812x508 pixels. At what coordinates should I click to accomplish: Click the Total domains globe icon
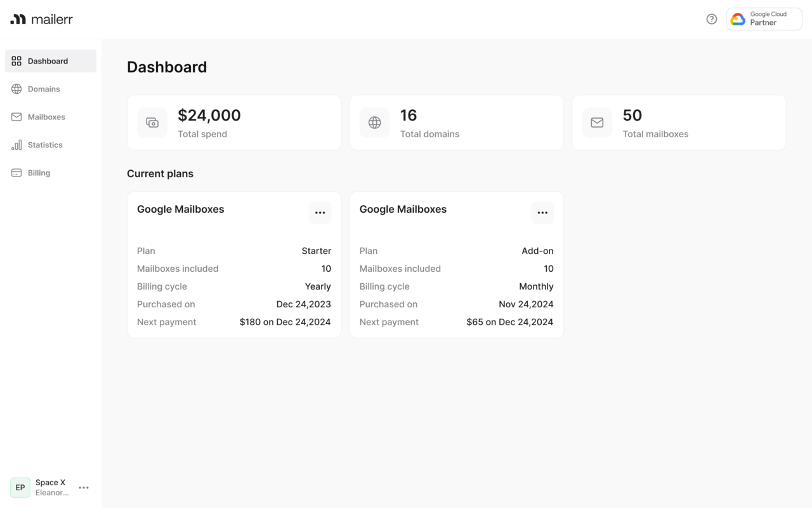(375, 123)
